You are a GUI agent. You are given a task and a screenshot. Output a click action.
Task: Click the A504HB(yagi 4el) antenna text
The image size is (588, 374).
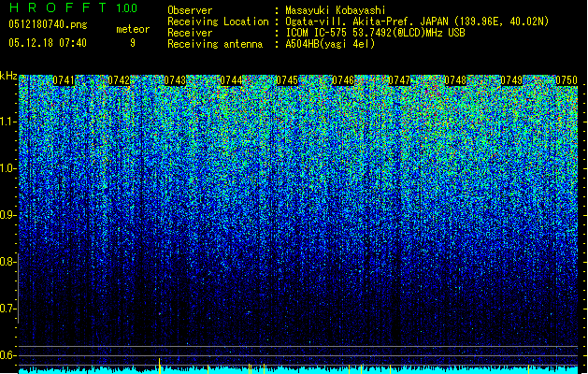click(x=330, y=44)
